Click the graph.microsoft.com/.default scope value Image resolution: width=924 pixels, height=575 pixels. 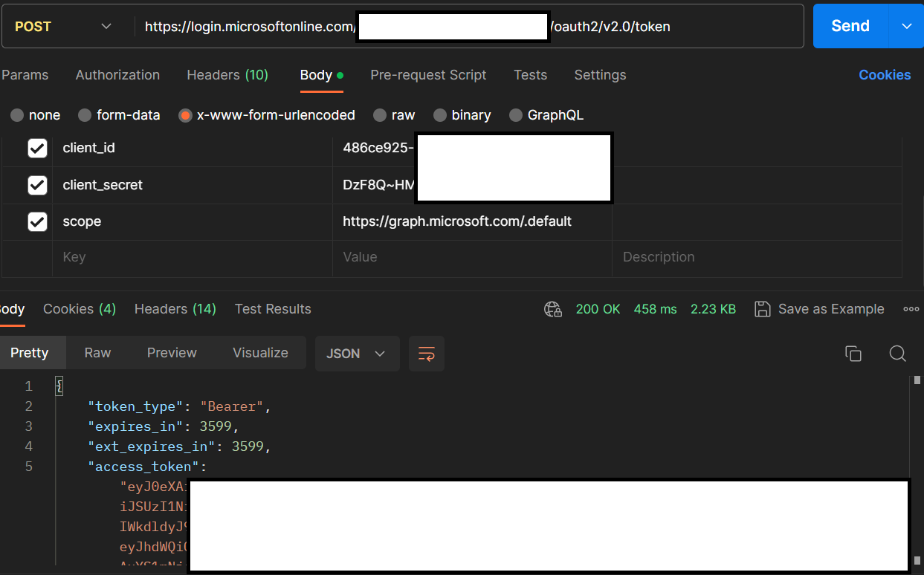coord(457,221)
